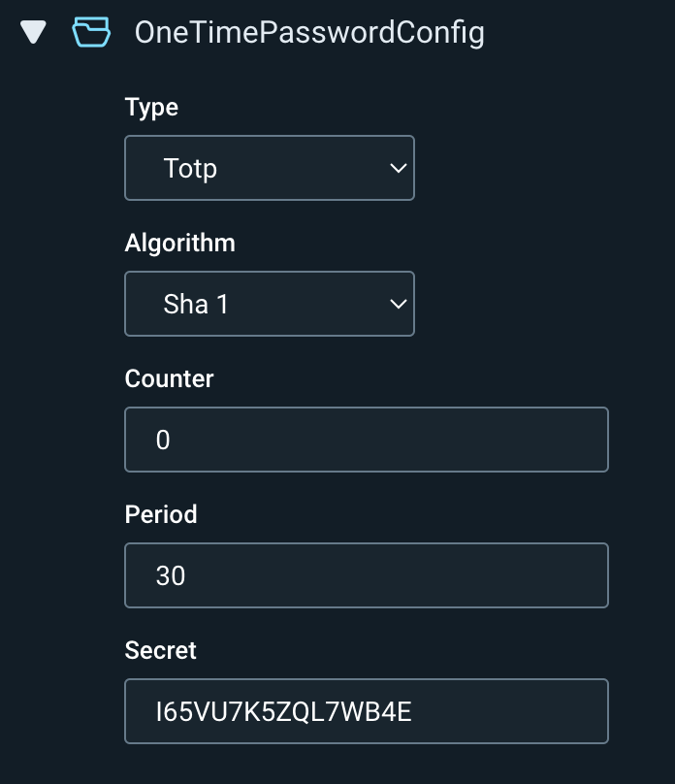Viewport: 675px width, 784px height.
Task: Focus the Counter input field
Action: tap(367, 440)
